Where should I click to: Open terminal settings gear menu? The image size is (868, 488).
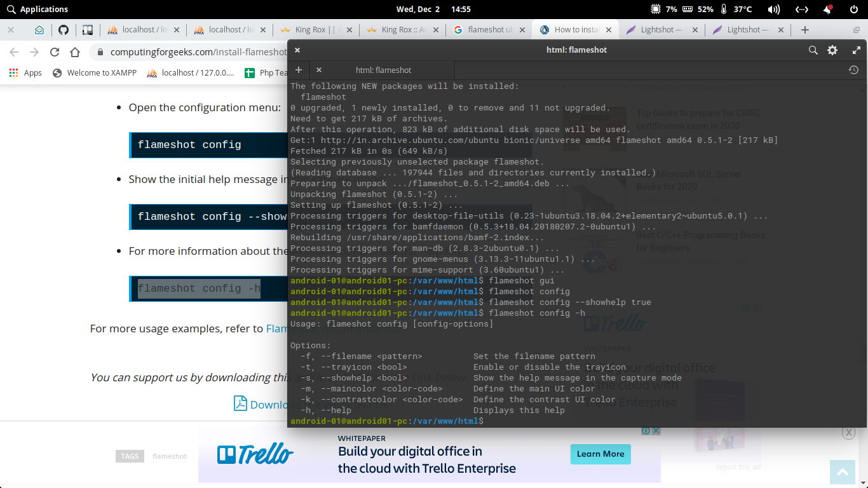click(832, 50)
